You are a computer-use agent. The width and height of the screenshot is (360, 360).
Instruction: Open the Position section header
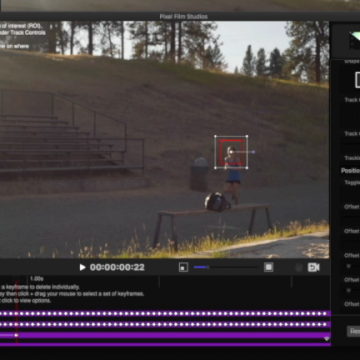coord(350,171)
